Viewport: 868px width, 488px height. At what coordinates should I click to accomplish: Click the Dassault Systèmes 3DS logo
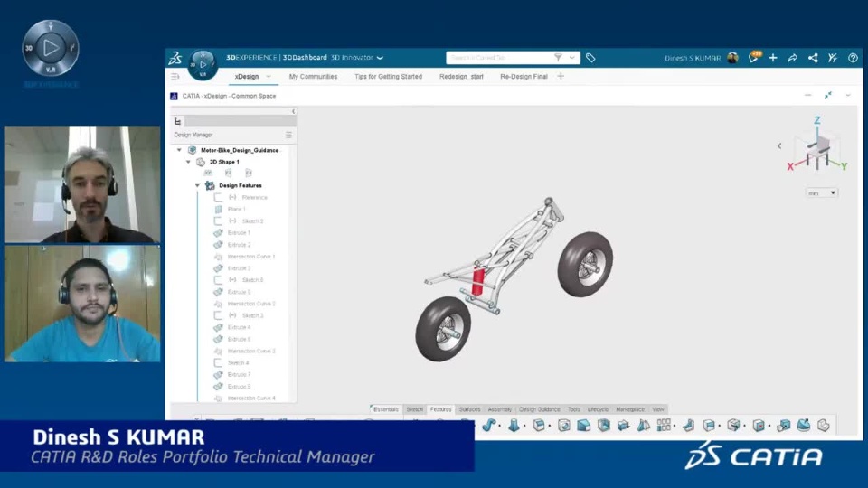click(x=175, y=58)
